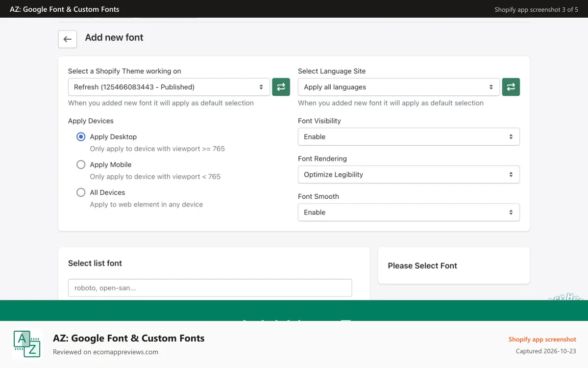Open Font Rendering Optimize Legibility dropdown
The height and width of the screenshot is (368, 588).
tap(409, 175)
